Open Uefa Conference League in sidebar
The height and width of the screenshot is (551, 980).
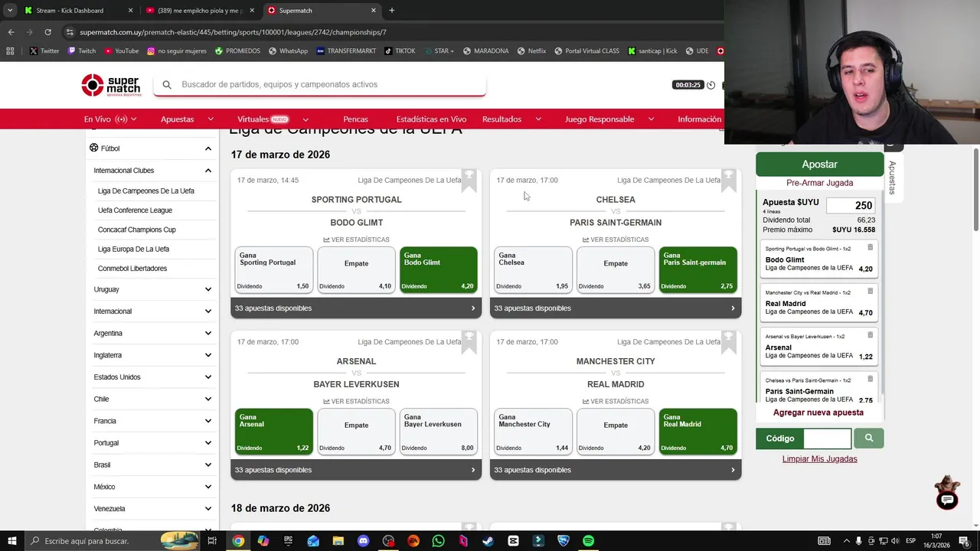pos(135,210)
